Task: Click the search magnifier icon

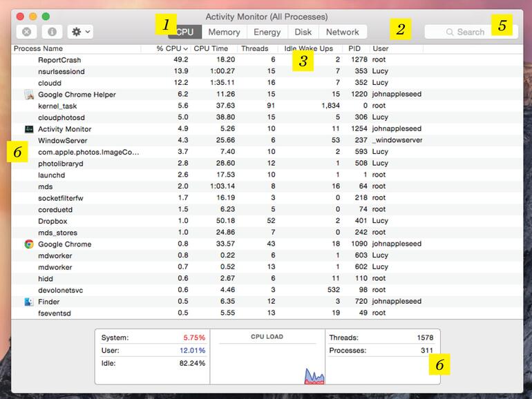Action: [x=450, y=32]
